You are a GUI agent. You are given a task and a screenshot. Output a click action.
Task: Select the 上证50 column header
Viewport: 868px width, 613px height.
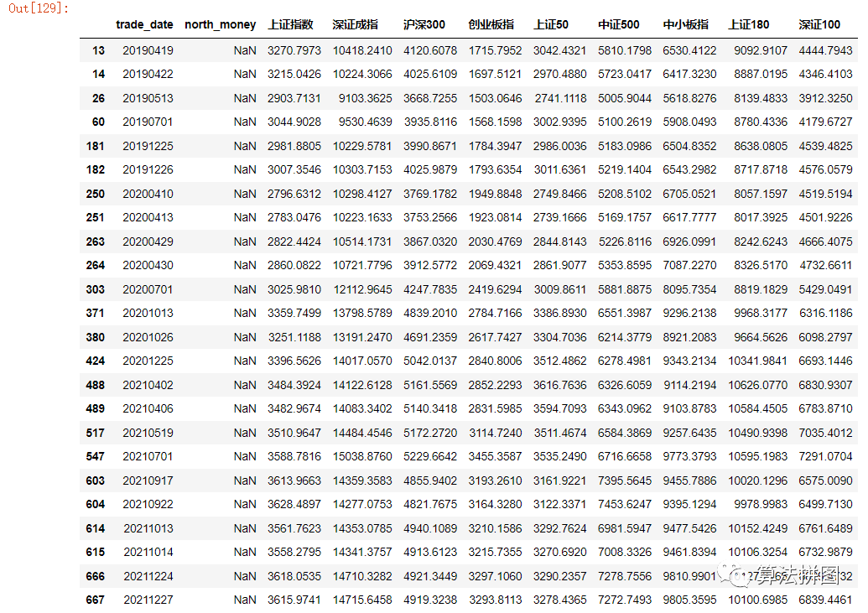[x=551, y=25]
